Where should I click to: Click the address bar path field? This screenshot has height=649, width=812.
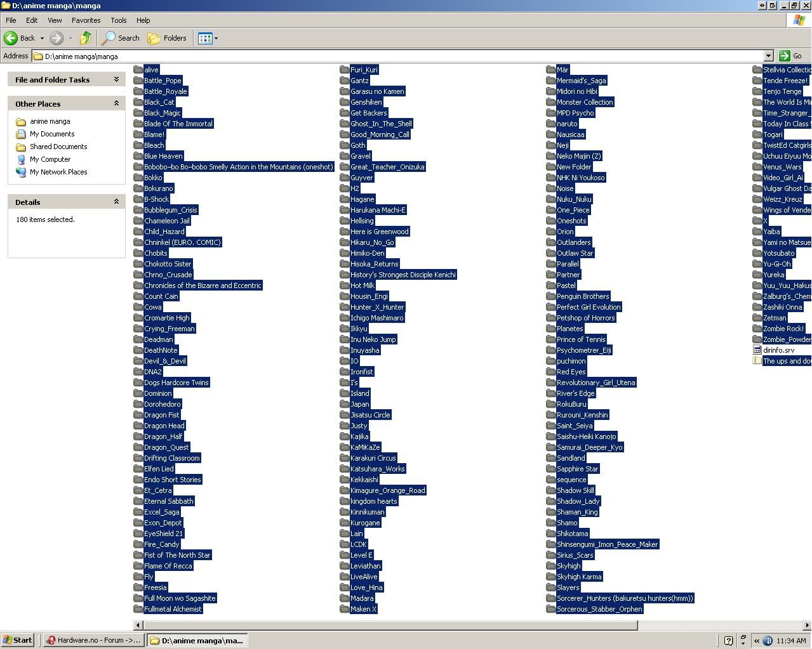click(x=397, y=56)
